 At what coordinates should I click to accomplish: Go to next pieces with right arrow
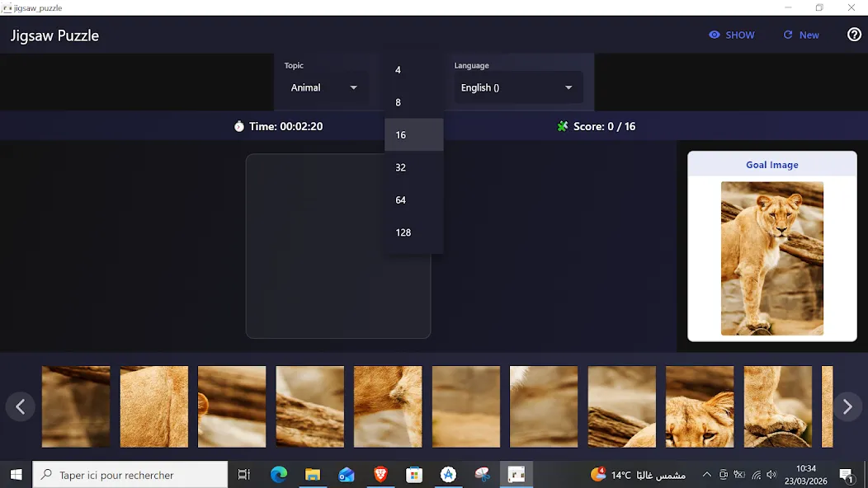pos(847,406)
